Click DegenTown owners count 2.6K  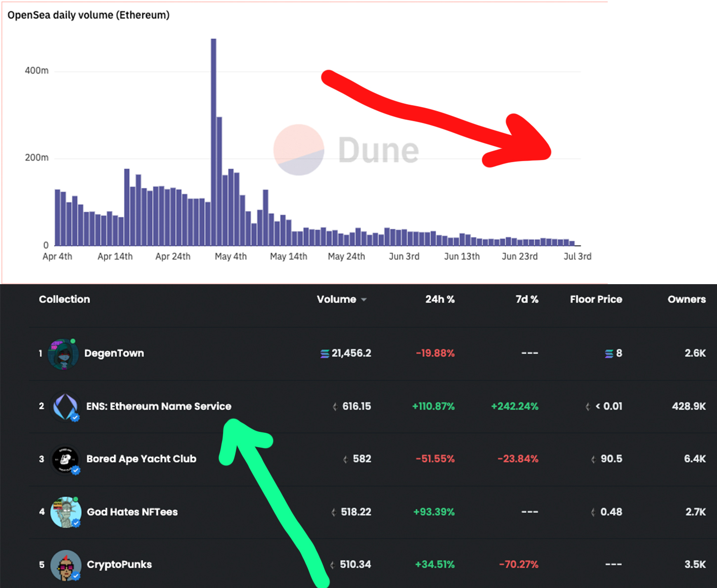pos(695,353)
